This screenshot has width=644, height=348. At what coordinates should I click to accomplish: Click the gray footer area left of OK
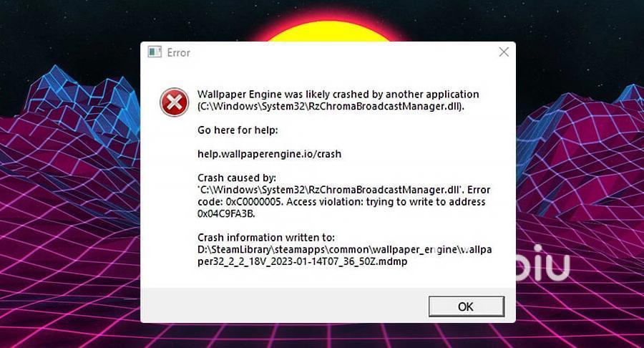click(x=284, y=305)
